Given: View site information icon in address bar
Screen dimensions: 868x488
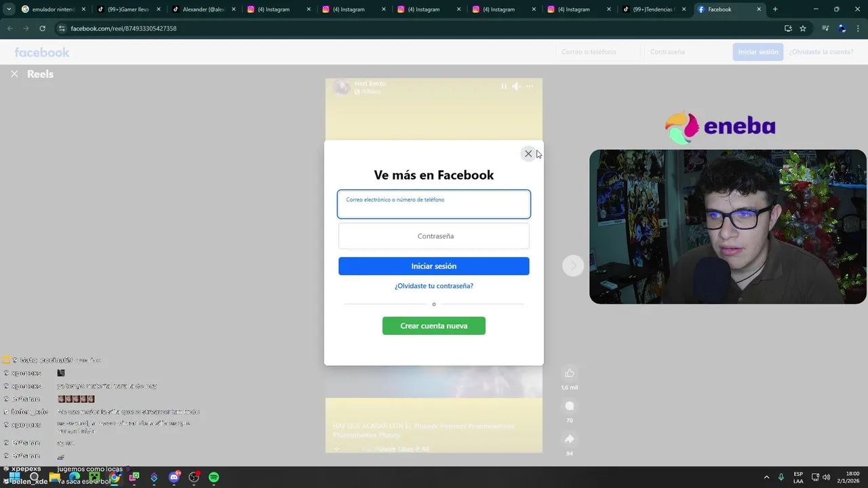Looking at the screenshot, I should [x=62, y=28].
